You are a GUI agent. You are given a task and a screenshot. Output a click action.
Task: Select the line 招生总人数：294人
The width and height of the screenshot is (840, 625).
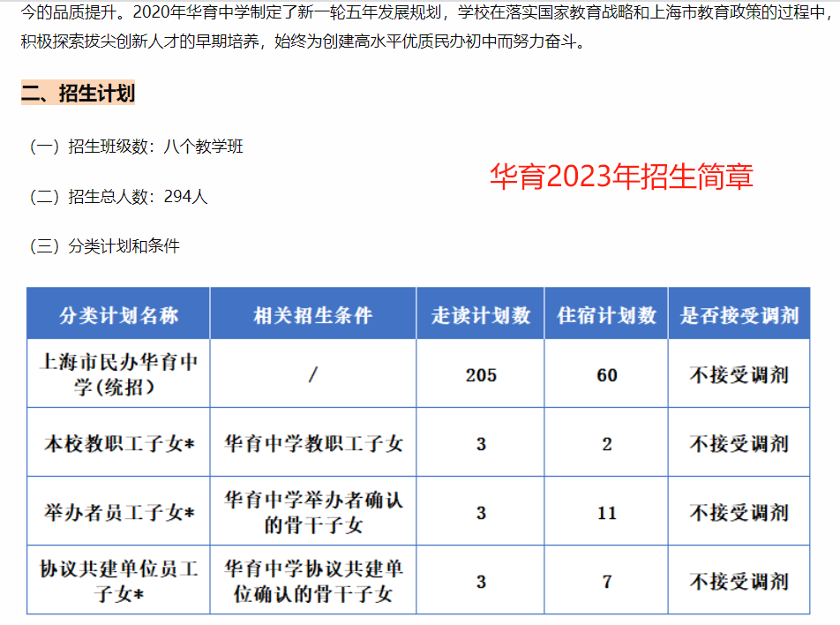(118, 196)
